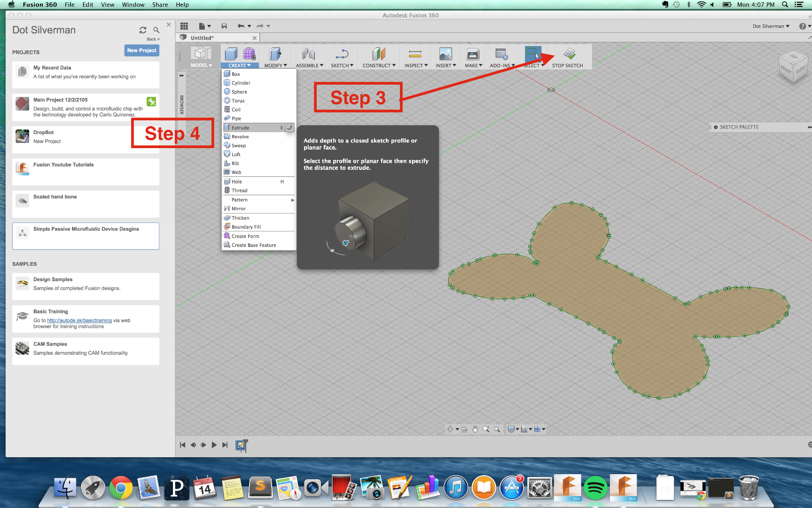Click the Pan hand icon
Screen dimensions: 812x508
[475, 429]
